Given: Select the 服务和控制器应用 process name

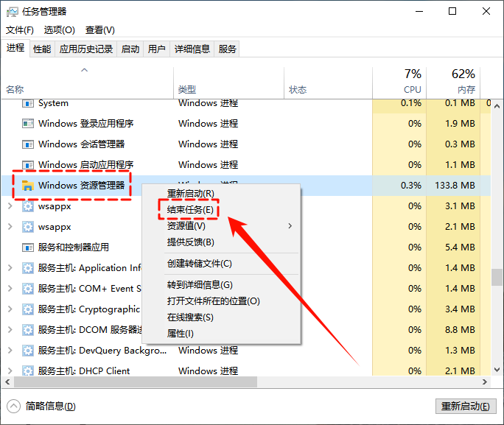Looking at the screenshot, I should pos(74,247).
